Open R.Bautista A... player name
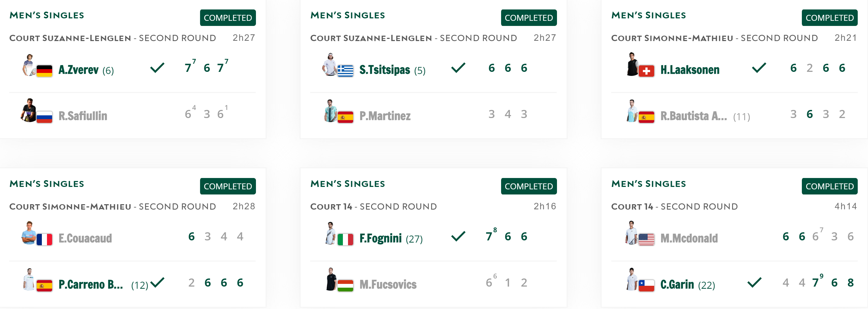 [x=694, y=116]
